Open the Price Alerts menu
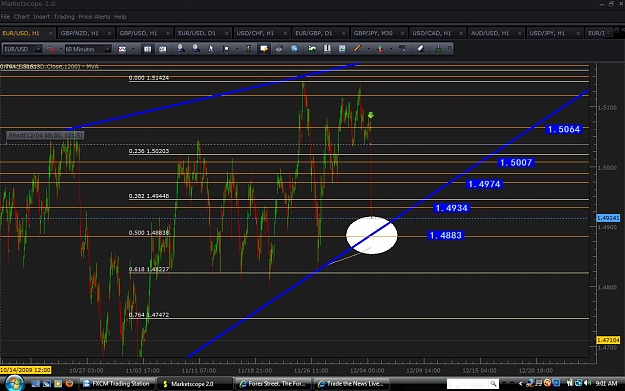The height and width of the screenshot is (391, 625). (94, 17)
